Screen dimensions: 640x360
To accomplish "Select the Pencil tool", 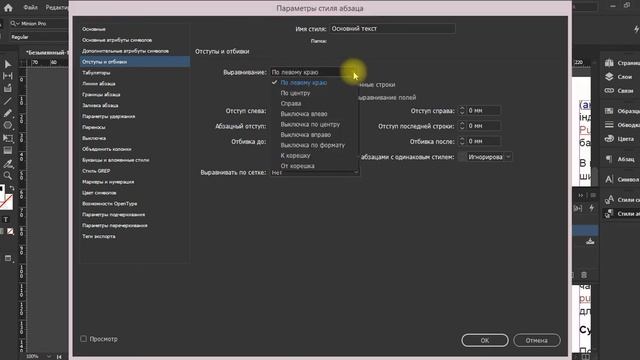I will coord(8,113).
